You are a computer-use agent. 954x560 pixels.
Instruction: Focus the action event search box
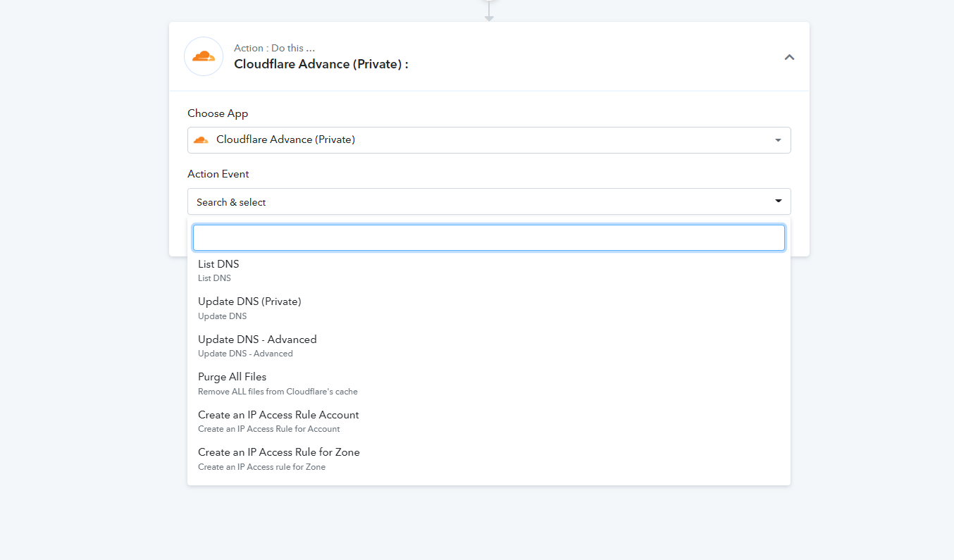(489, 238)
